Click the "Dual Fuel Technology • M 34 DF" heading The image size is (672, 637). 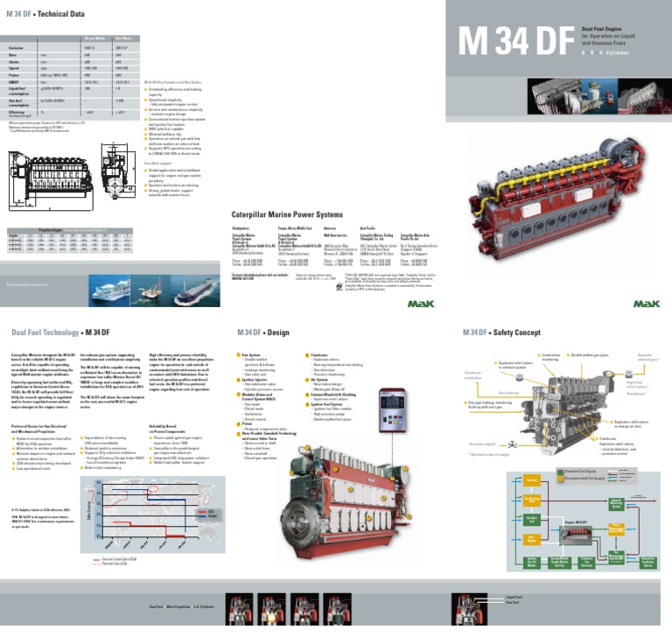60,332
